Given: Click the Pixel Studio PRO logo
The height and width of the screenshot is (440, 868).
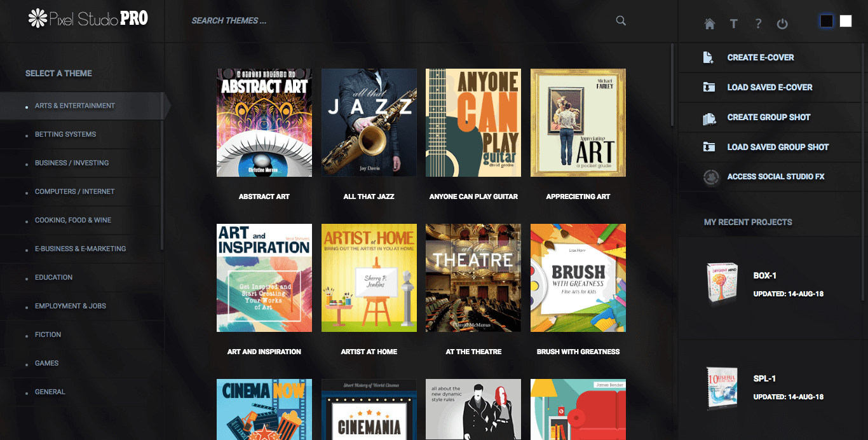Looking at the screenshot, I should 88,18.
